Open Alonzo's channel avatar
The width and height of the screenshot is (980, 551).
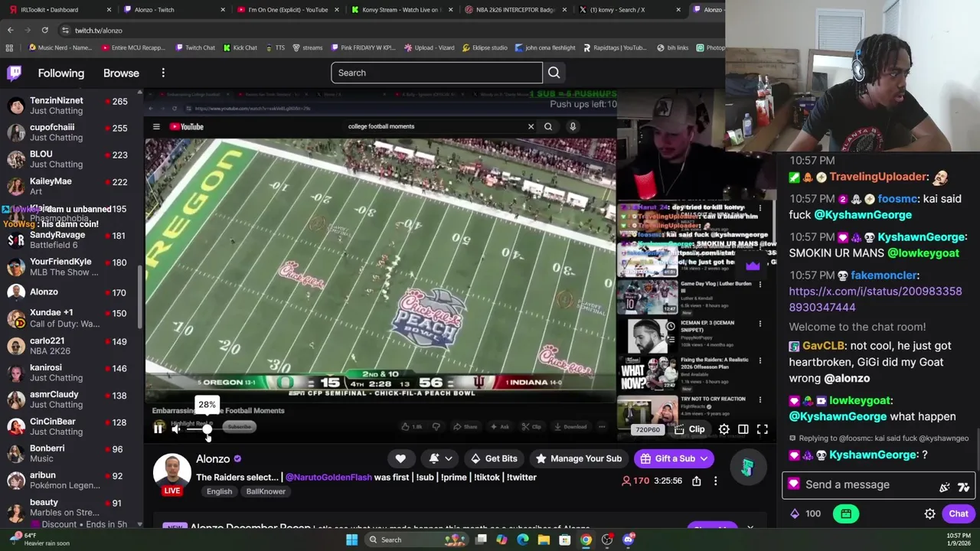[x=172, y=472]
